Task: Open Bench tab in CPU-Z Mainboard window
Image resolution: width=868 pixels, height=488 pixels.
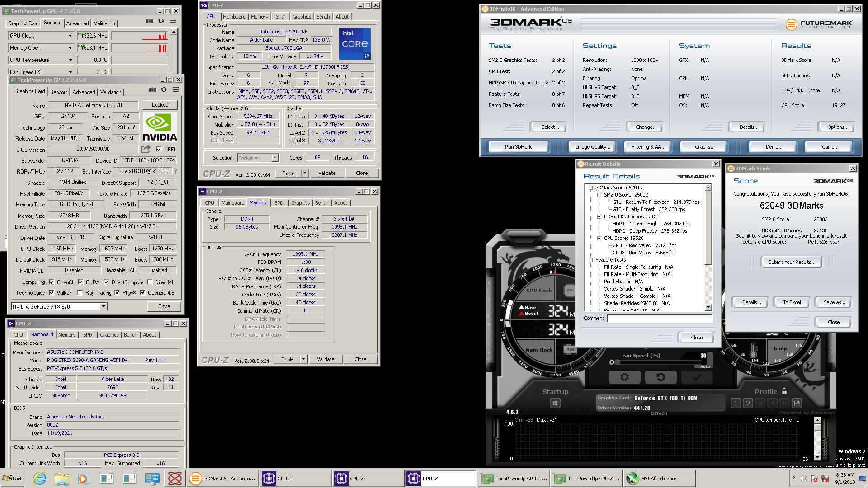Action: [130, 335]
